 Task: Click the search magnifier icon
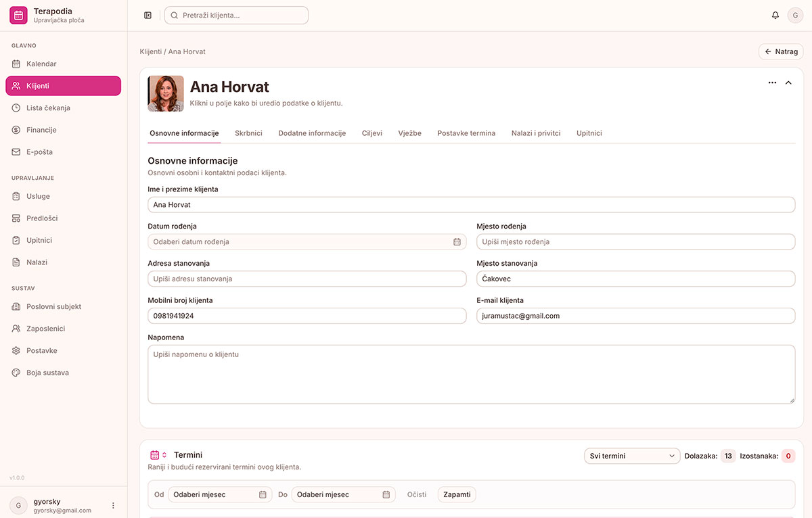tap(175, 15)
